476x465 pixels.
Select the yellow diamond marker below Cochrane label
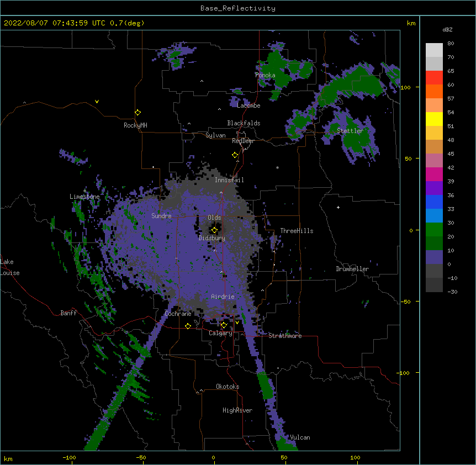(188, 326)
